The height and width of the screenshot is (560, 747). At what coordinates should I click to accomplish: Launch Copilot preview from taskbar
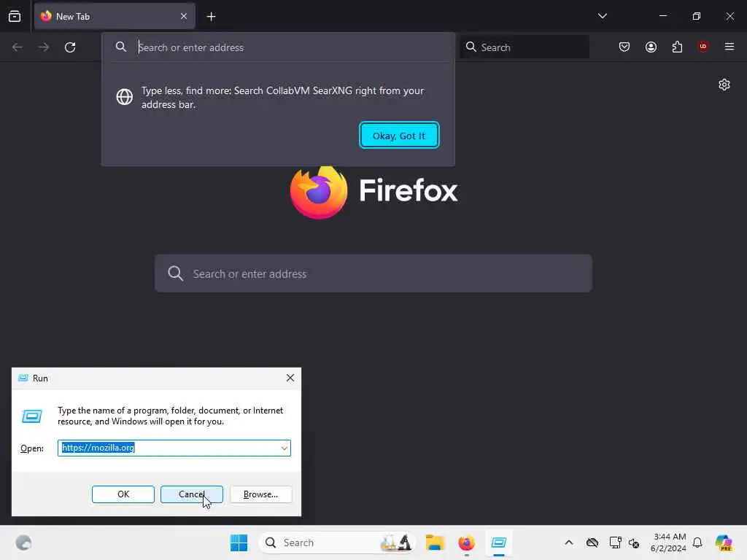point(724,542)
